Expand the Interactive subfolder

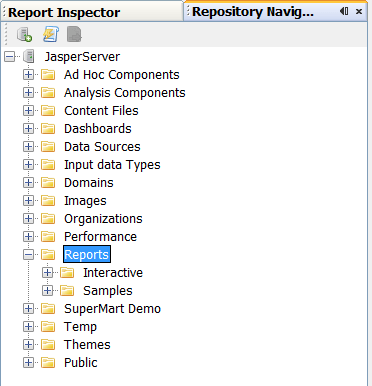[48, 273]
